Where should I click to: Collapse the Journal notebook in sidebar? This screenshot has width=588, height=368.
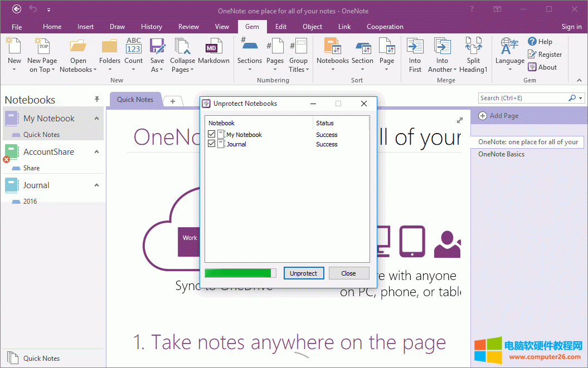click(x=96, y=185)
